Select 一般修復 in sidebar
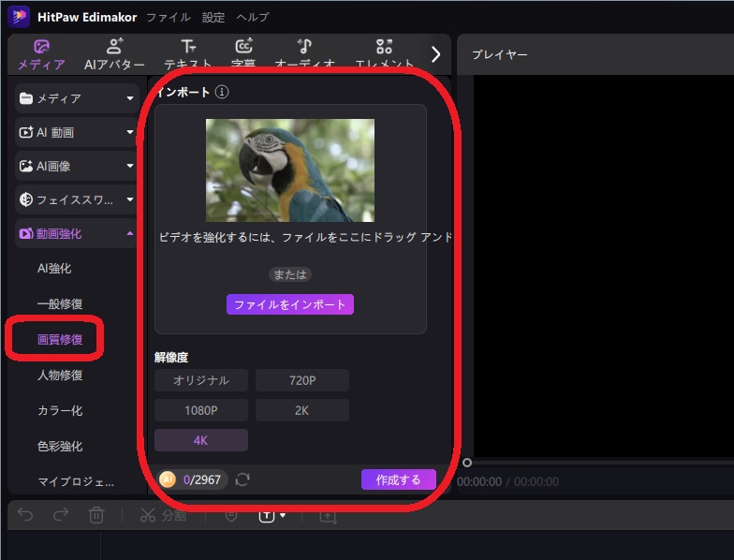Image resolution: width=734 pixels, height=560 pixels. (60, 303)
